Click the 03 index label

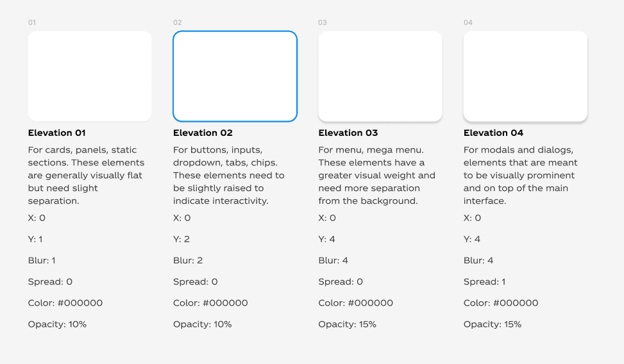click(323, 22)
